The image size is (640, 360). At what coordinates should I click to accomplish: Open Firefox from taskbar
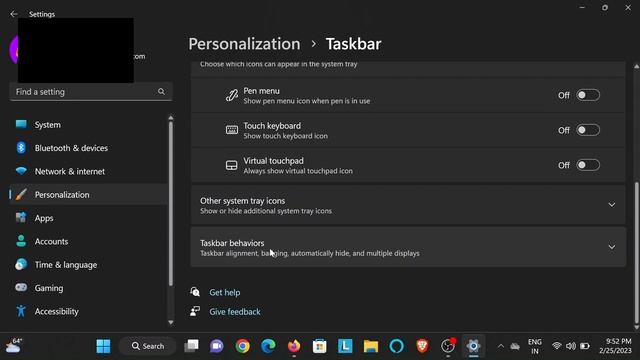click(x=294, y=346)
